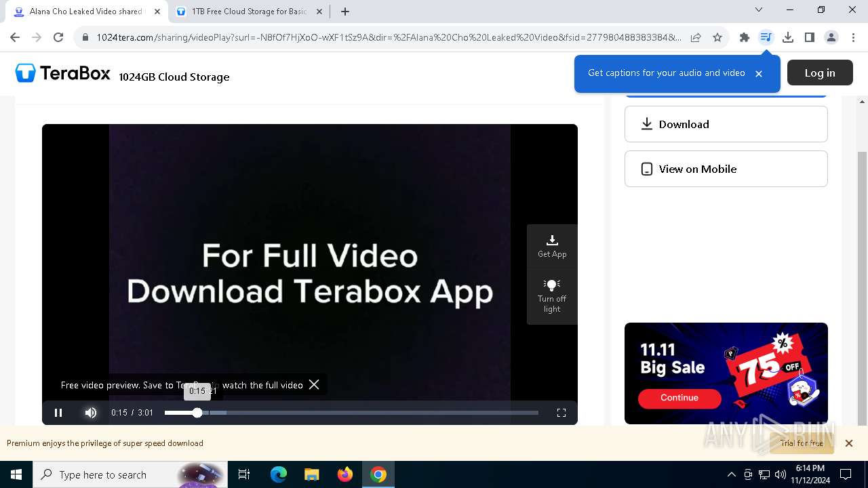Mute the video volume

(x=91, y=413)
